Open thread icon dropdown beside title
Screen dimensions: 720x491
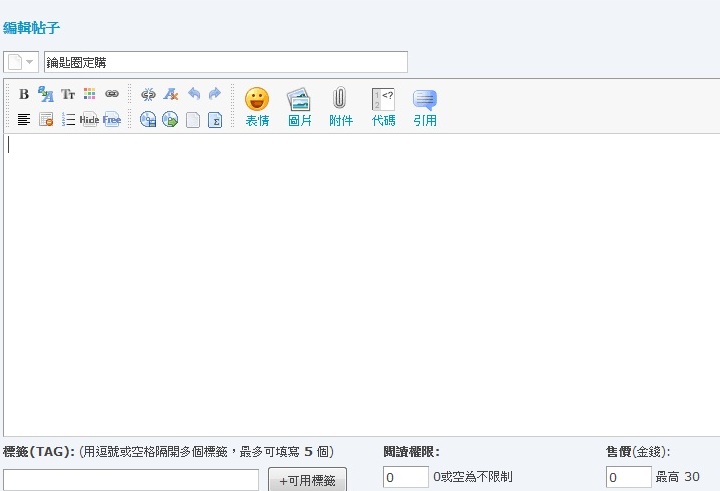[x=21, y=62]
